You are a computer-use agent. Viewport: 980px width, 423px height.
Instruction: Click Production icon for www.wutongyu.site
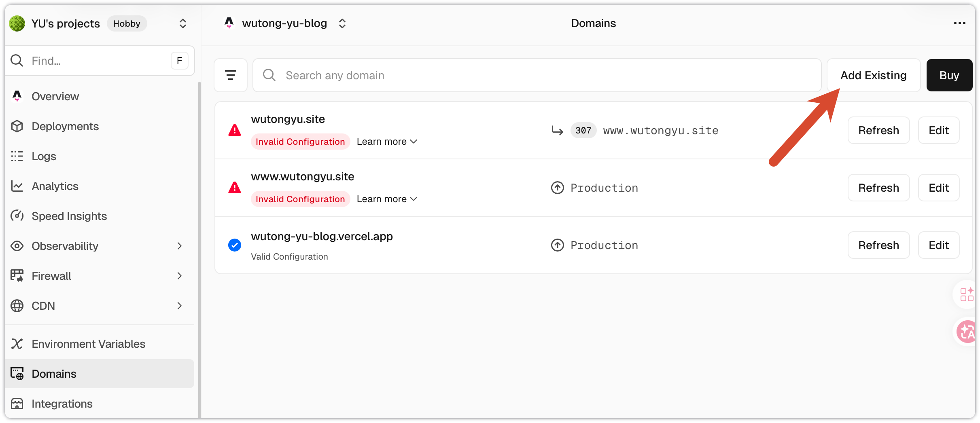coord(558,188)
